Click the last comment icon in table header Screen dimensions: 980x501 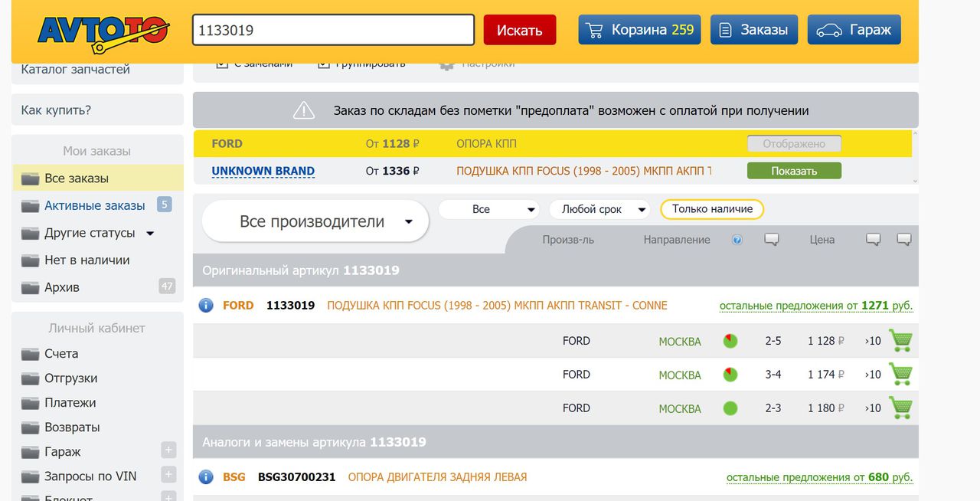pyautogui.click(x=904, y=240)
